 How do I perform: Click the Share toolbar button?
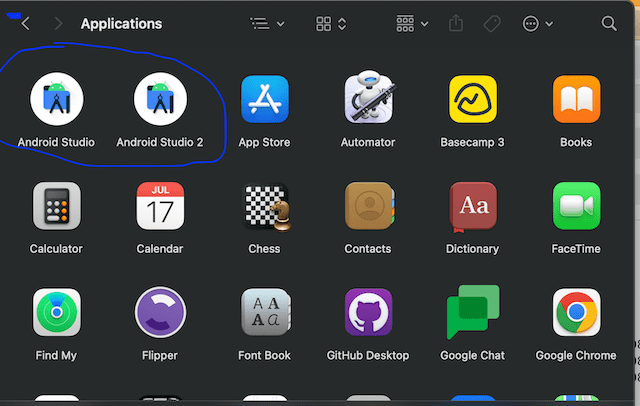(456, 23)
